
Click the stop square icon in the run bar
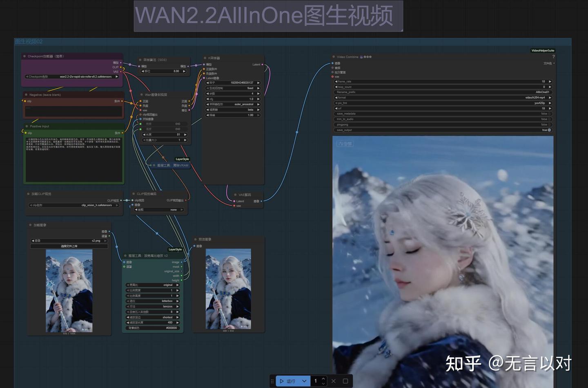tap(346, 381)
